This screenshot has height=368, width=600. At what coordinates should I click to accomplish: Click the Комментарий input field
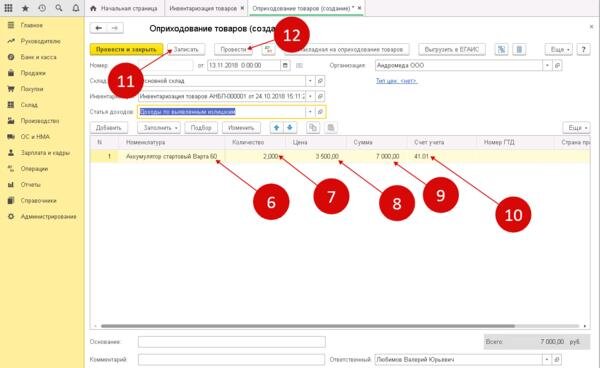[x=232, y=360]
